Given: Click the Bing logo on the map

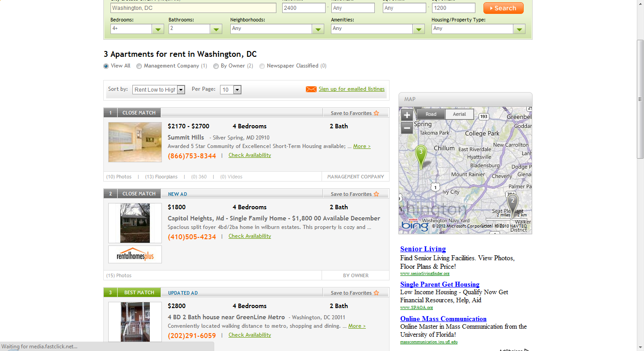Looking at the screenshot, I should pos(415,225).
